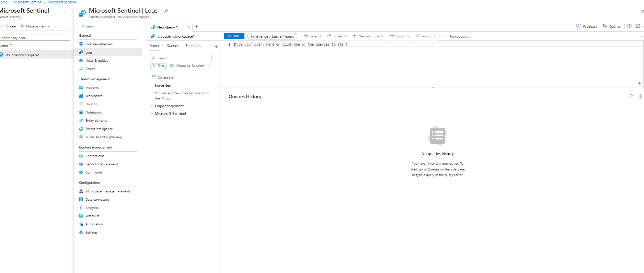Open Entity behavior page
The image size is (644, 273).
(96, 120)
